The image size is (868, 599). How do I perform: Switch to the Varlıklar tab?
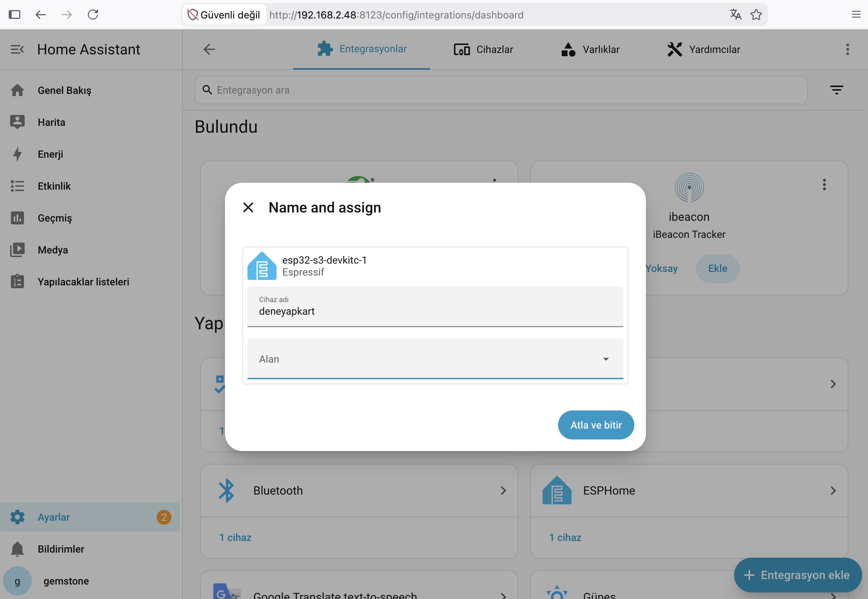coord(590,49)
